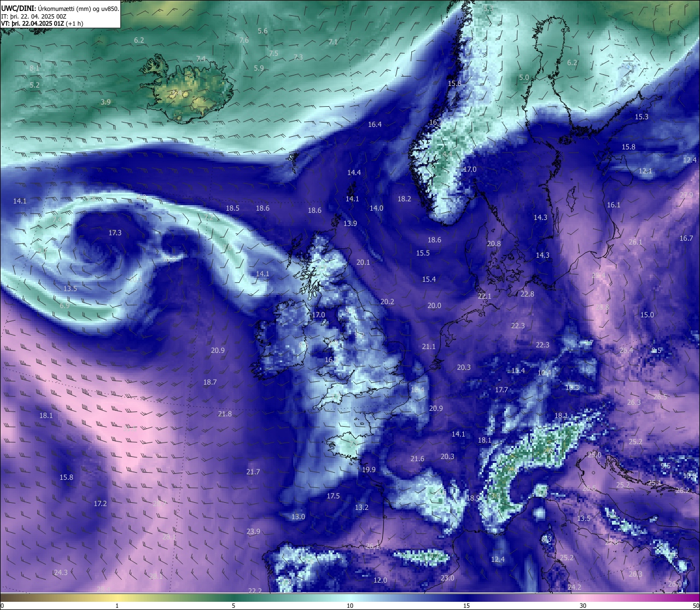Image resolution: width=700 pixels, height=610 pixels.
Task: Click the 10 tick label on the colorbar
Action: (x=349, y=606)
